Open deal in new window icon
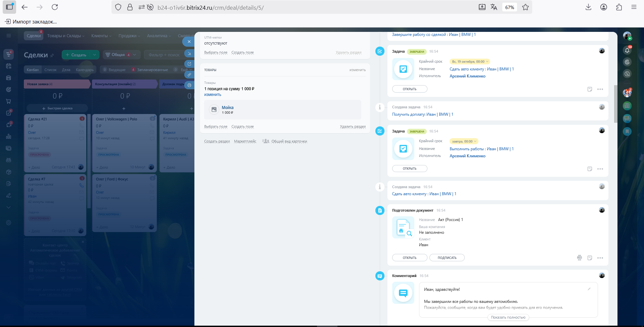The width and height of the screenshot is (644, 327). click(189, 64)
